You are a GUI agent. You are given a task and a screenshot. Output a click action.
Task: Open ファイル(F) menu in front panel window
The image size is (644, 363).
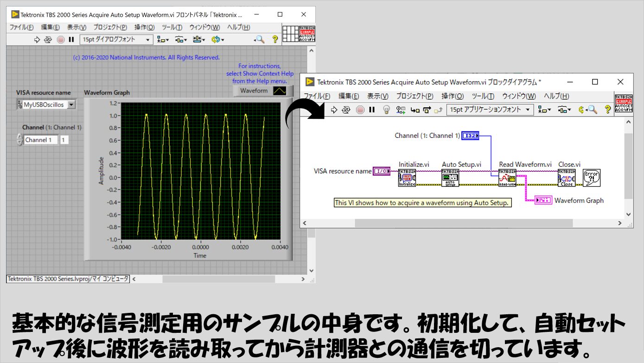22,27
